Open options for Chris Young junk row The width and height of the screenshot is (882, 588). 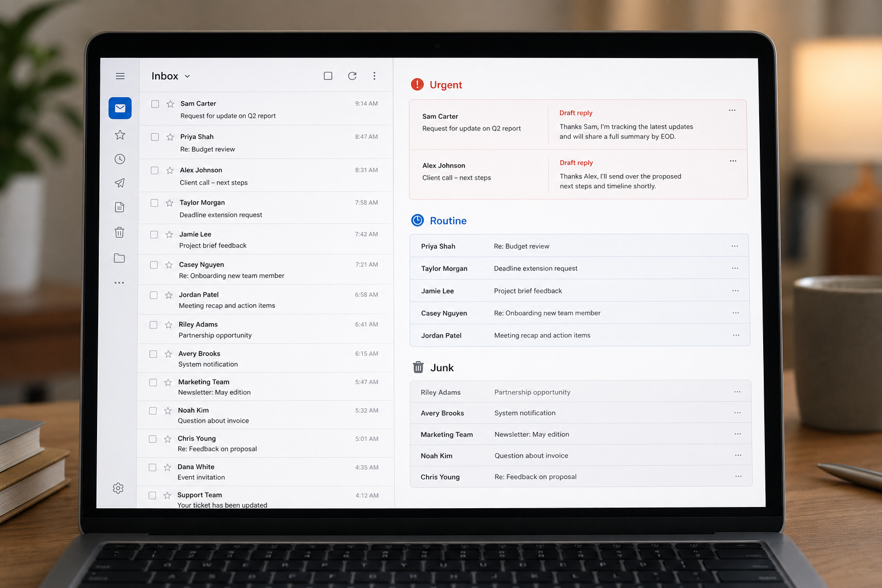pos(738,476)
